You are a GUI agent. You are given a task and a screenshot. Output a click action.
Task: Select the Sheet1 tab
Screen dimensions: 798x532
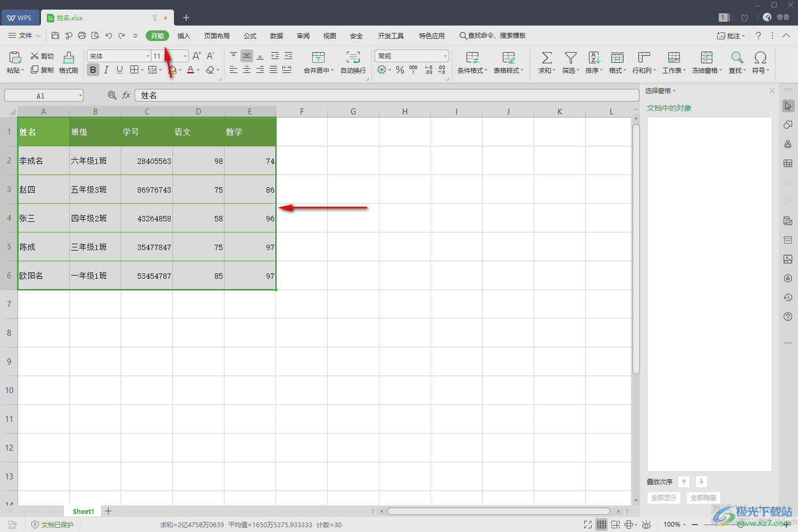[x=83, y=511]
